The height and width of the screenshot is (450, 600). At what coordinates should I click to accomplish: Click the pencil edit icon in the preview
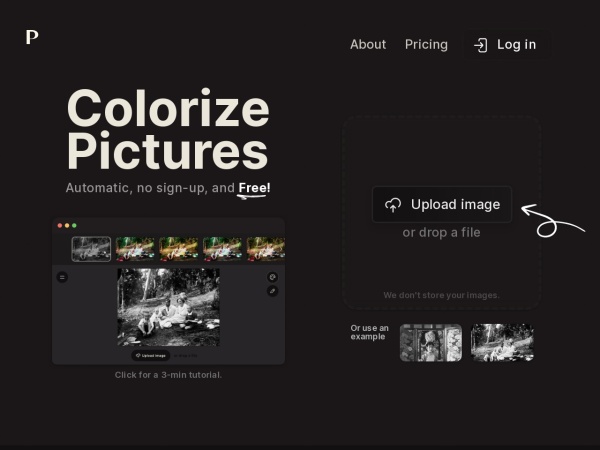(272, 291)
